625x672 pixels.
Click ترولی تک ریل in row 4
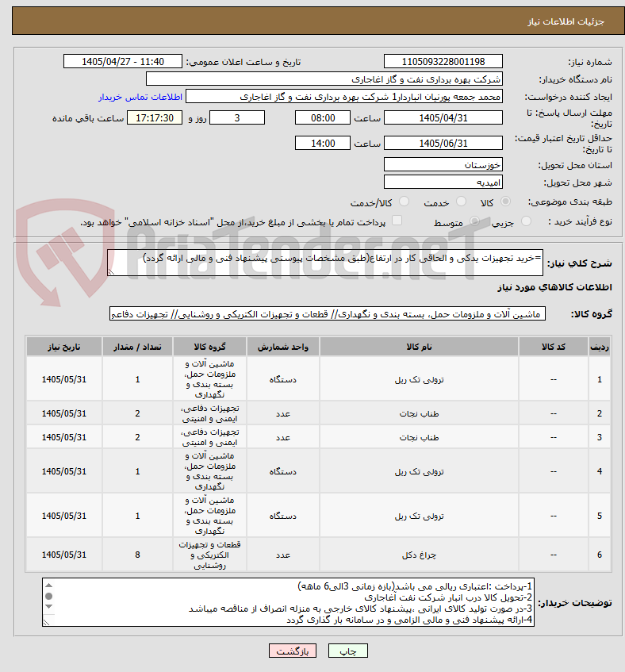(x=419, y=472)
